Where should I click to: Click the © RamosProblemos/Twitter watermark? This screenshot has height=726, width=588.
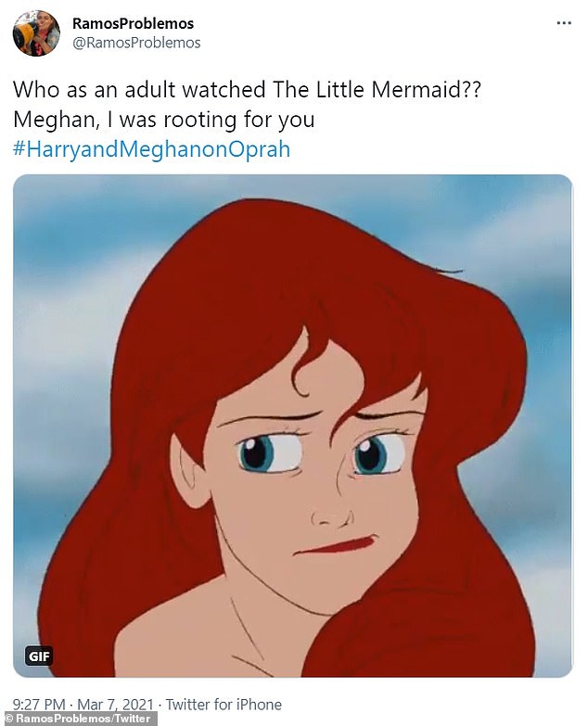(78, 720)
